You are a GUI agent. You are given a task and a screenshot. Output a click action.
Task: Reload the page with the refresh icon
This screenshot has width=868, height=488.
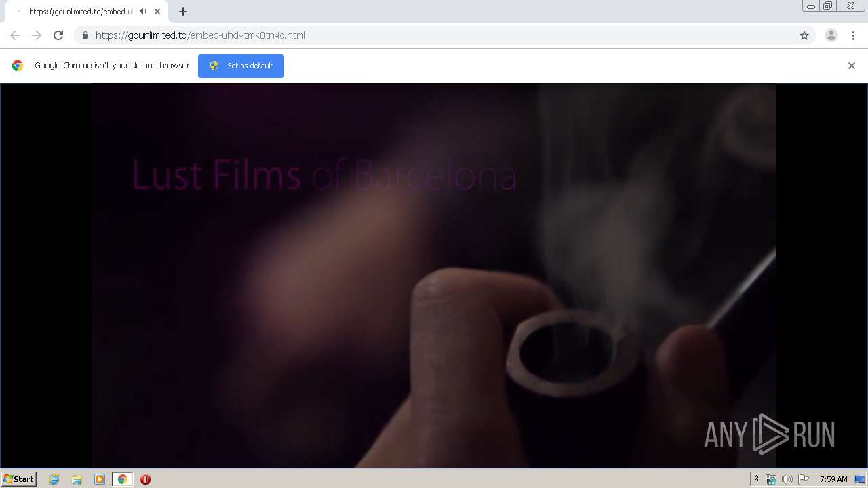(58, 35)
